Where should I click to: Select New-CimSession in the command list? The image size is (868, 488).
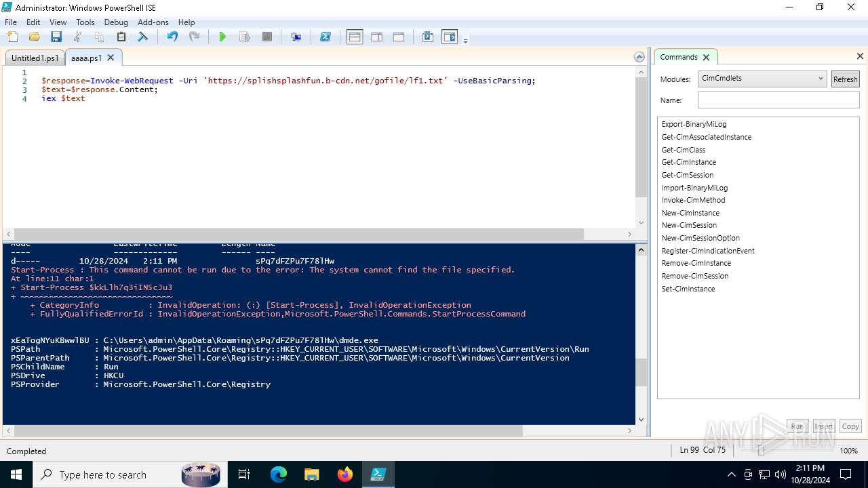tap(689, 225)
